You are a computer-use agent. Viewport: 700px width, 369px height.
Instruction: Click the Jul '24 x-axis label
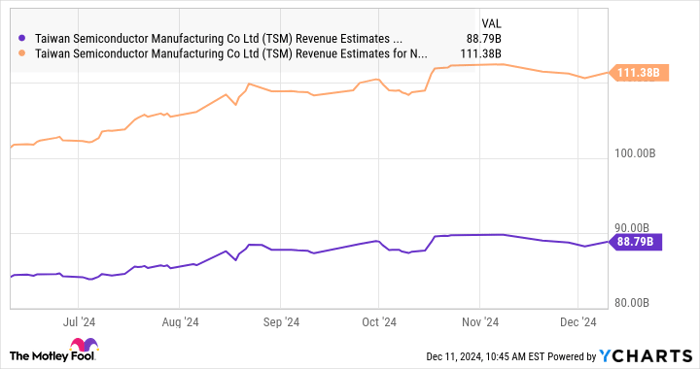click(x=79, y=322)
